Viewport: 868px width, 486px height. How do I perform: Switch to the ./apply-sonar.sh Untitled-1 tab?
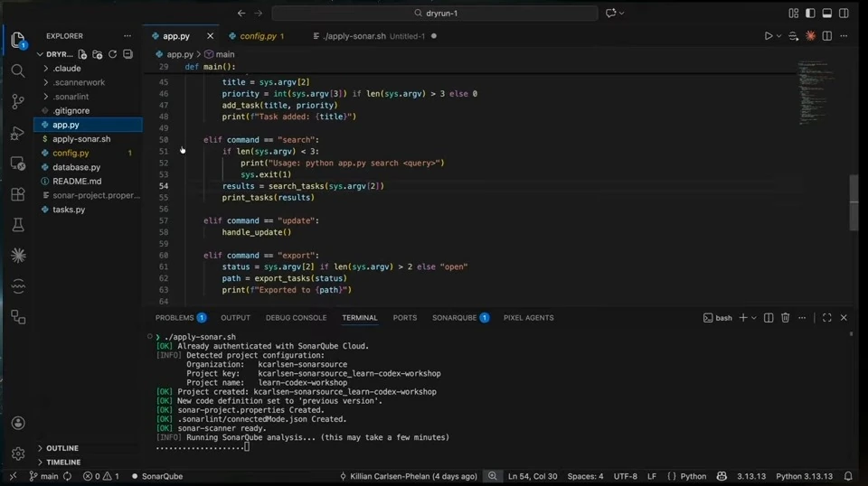[x=375, y=36]
